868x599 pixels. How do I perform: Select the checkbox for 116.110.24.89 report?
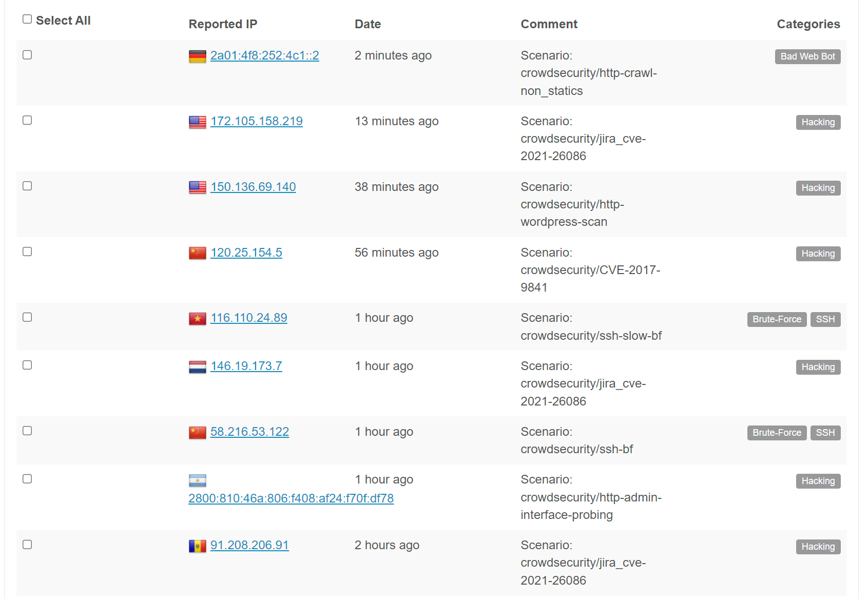click(x=27, y=317)
